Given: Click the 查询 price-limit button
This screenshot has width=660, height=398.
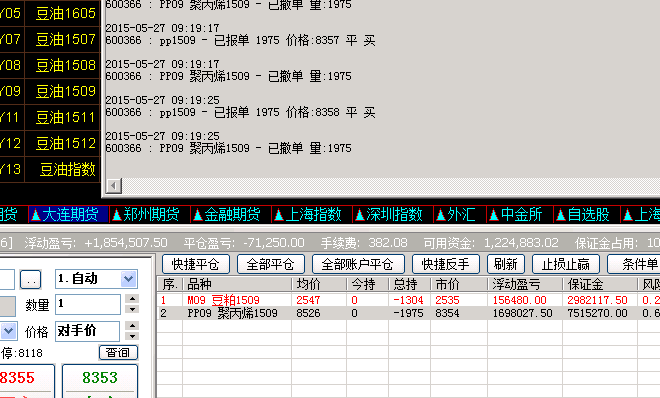Looking at the screenshot, I should 118,352.
